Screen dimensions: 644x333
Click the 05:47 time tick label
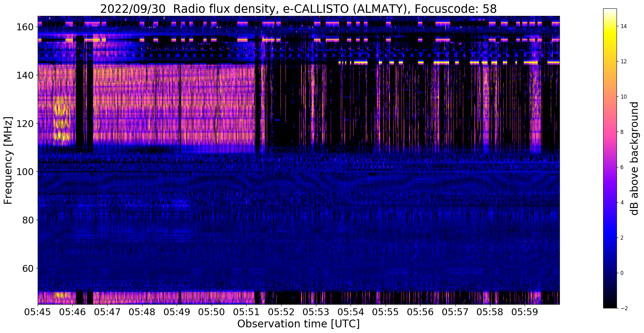[x=108, y=312]
